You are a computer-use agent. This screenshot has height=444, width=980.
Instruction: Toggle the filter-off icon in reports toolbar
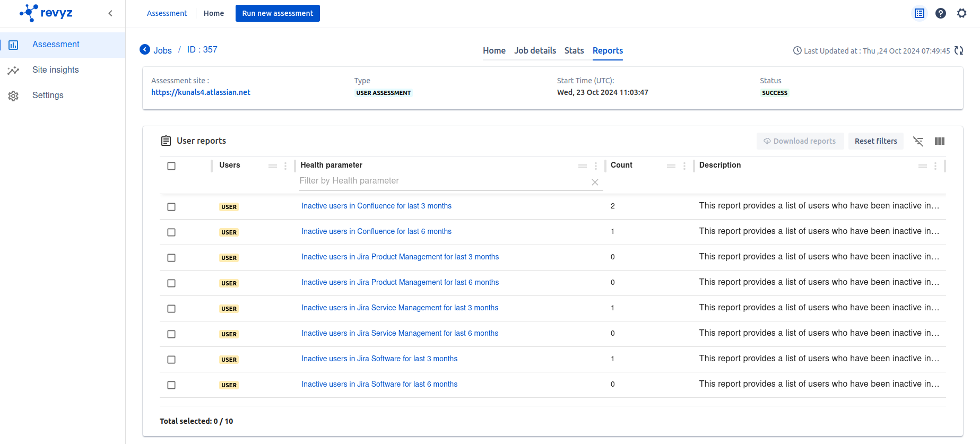point(918,141)
